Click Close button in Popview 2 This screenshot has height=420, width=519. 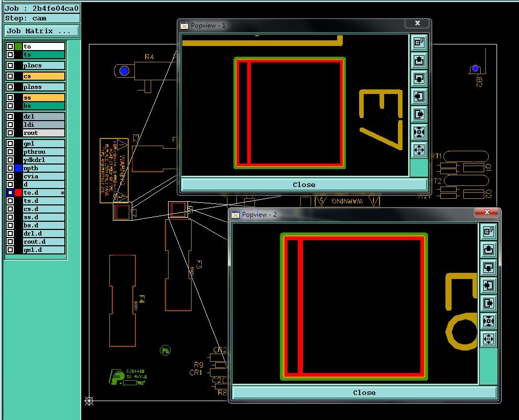coord(364,392)
